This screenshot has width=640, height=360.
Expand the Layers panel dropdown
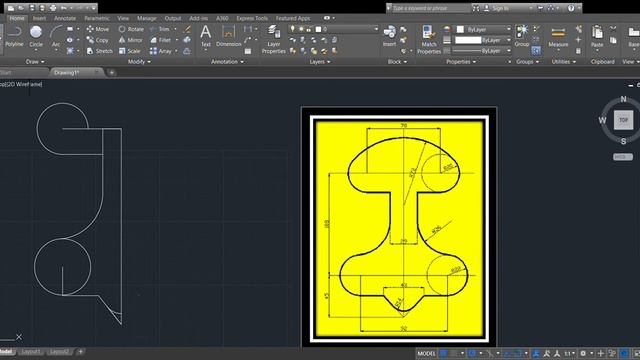[320, 62]
